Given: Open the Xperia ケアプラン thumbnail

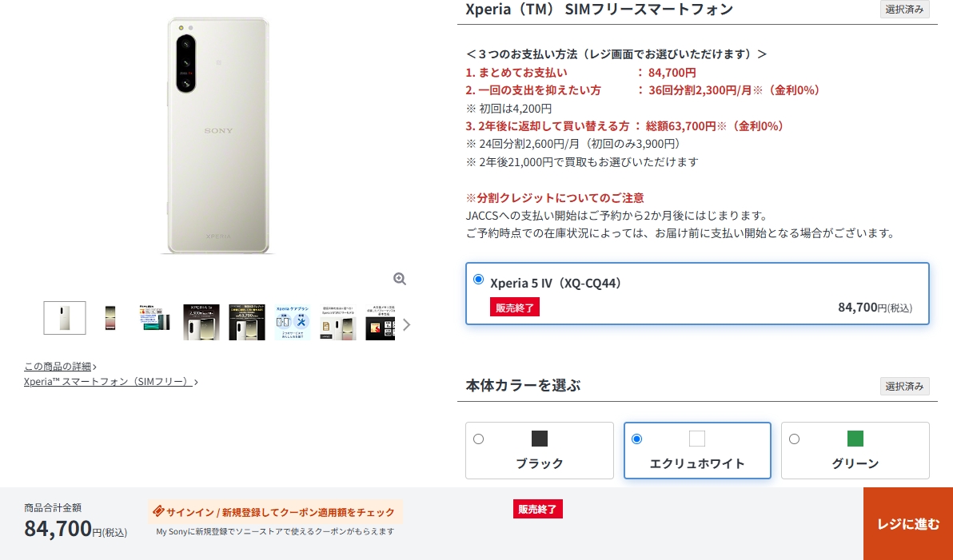Looking at the screenshot, I should tap(293, 322).
